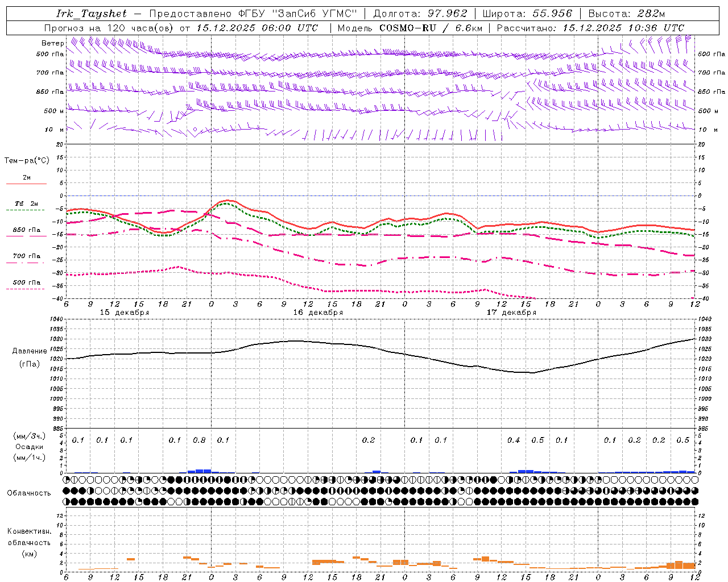Viewport: 728px width, 582px height.
Task: Click the elevation label Высота: 282м
Action: click(x=627, y=14)
